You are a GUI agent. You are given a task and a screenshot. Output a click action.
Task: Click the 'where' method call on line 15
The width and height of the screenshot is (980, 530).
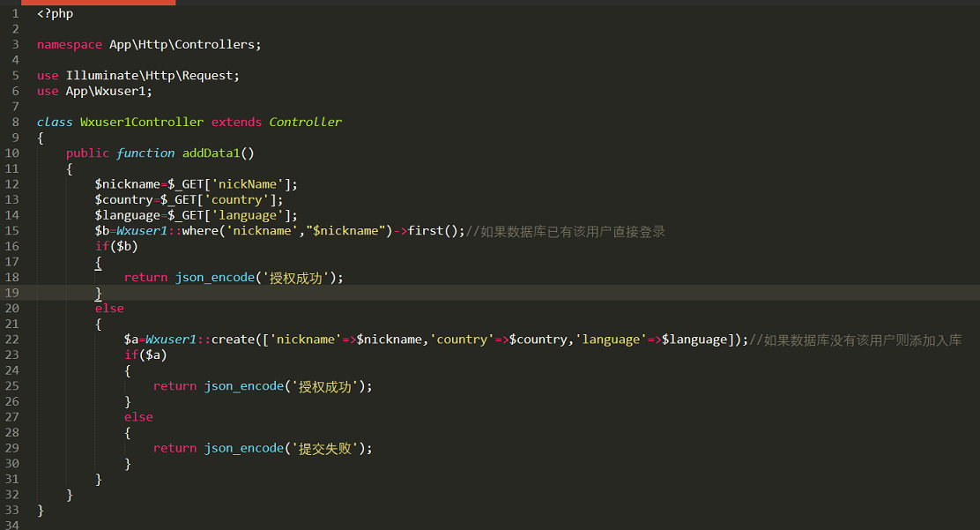pyautogui.click(x=200, y=231)
